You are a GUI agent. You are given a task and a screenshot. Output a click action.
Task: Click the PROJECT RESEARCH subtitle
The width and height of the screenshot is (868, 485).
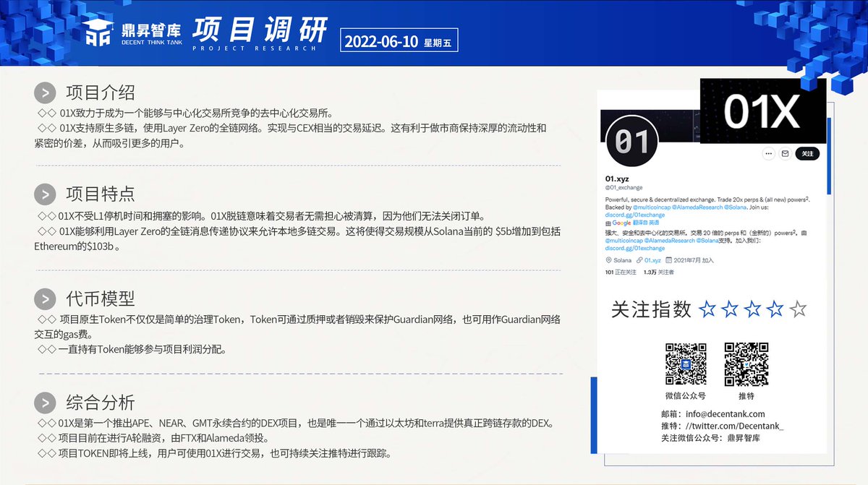point(255,50)
